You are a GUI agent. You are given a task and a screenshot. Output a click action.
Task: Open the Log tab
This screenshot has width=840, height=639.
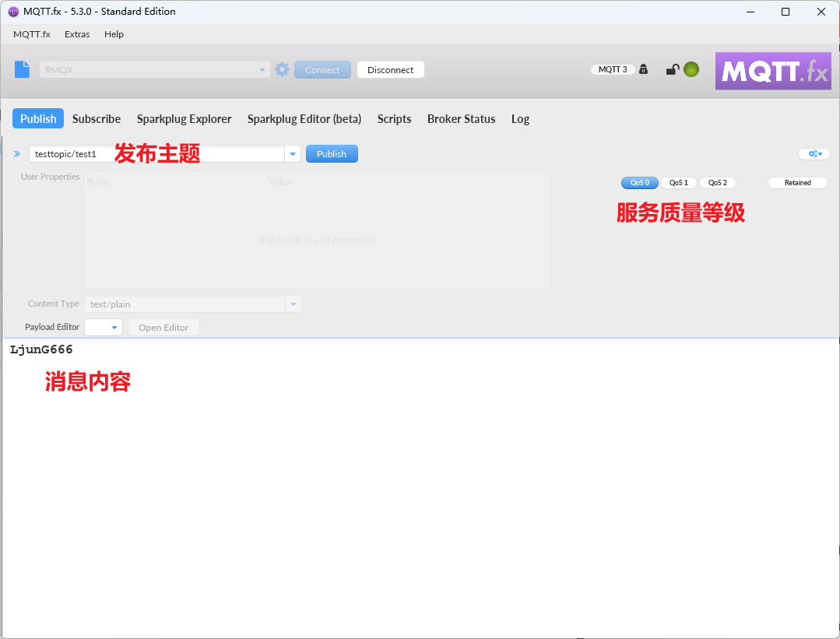tap(520, 119)
